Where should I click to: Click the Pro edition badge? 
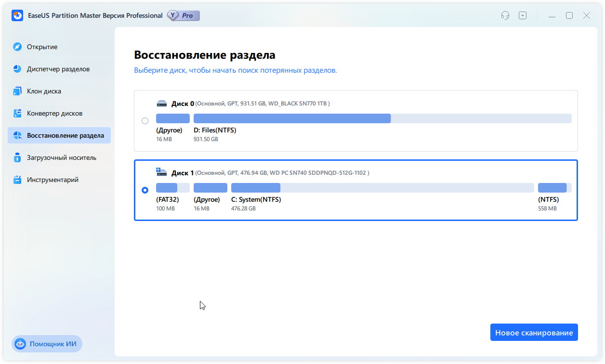pyautogui.click(x=184, y=15)
